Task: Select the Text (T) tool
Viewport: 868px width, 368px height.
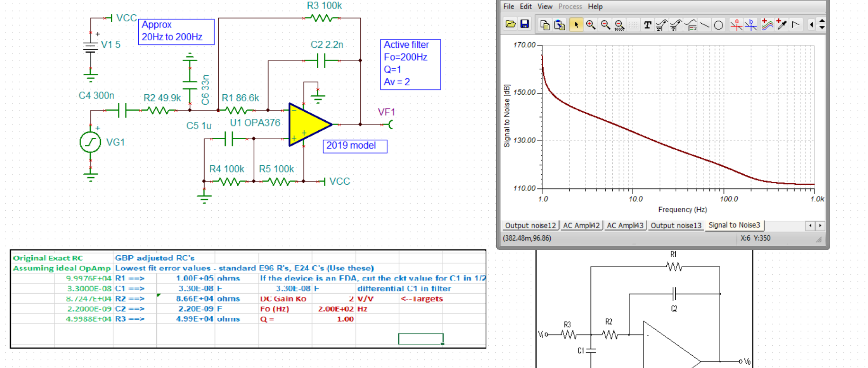Action: [647, 25]
